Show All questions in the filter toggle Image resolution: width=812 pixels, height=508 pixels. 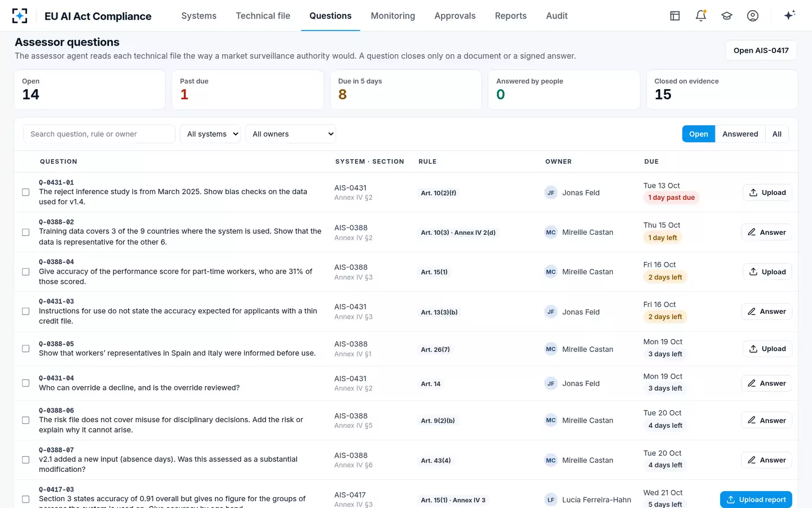[x=777, y=134]
